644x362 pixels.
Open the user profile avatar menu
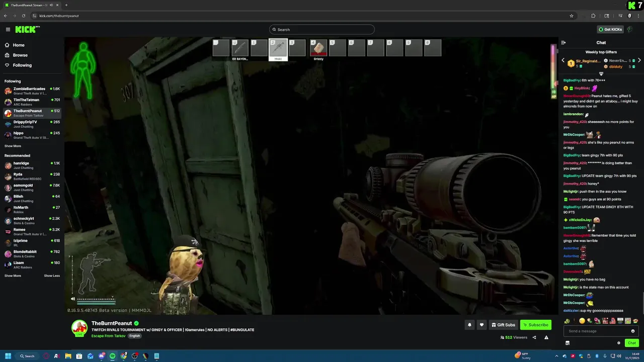629,30
